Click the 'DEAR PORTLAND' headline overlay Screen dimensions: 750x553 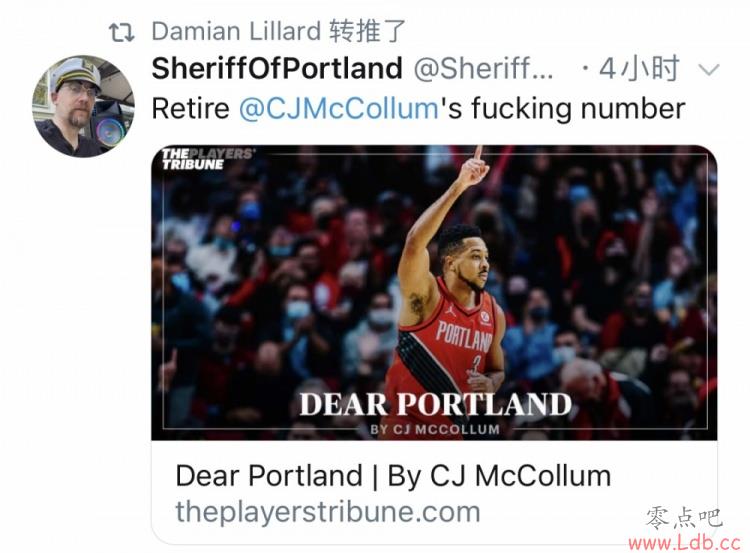[435, 404]
